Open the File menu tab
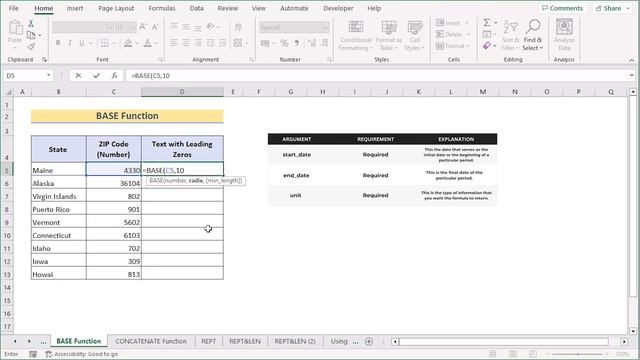 click(x=13, y=8)
